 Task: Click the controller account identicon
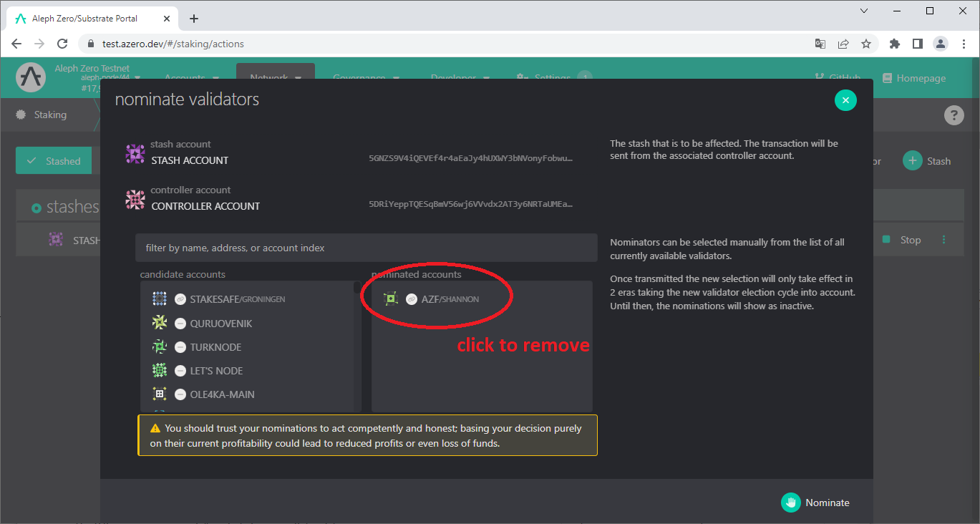point(135,200)
